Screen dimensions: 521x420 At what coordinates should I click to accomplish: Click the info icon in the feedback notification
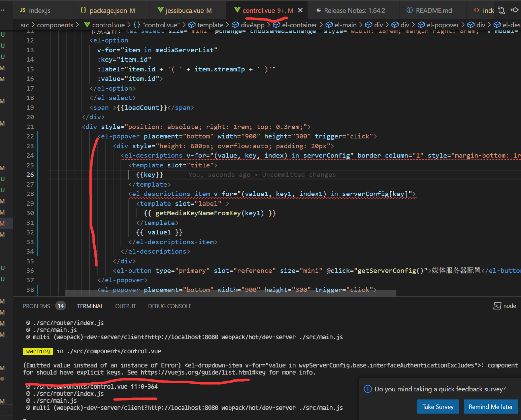point(368,389)
